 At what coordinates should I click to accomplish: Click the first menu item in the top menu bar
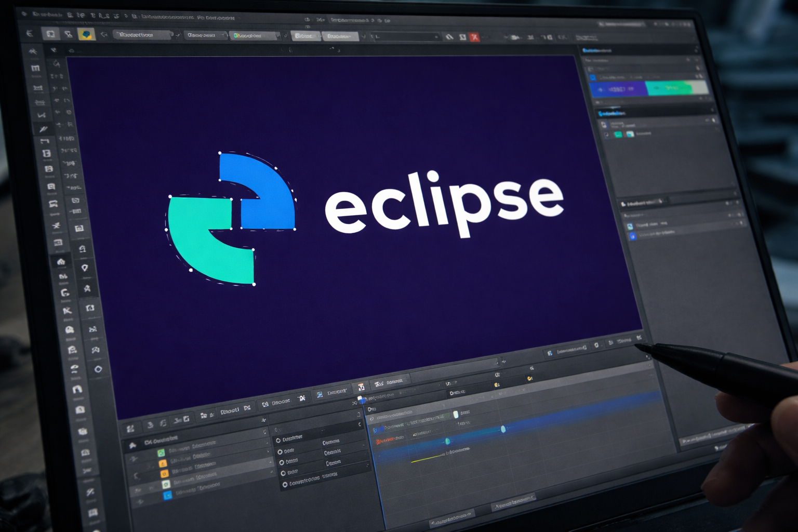47,15
